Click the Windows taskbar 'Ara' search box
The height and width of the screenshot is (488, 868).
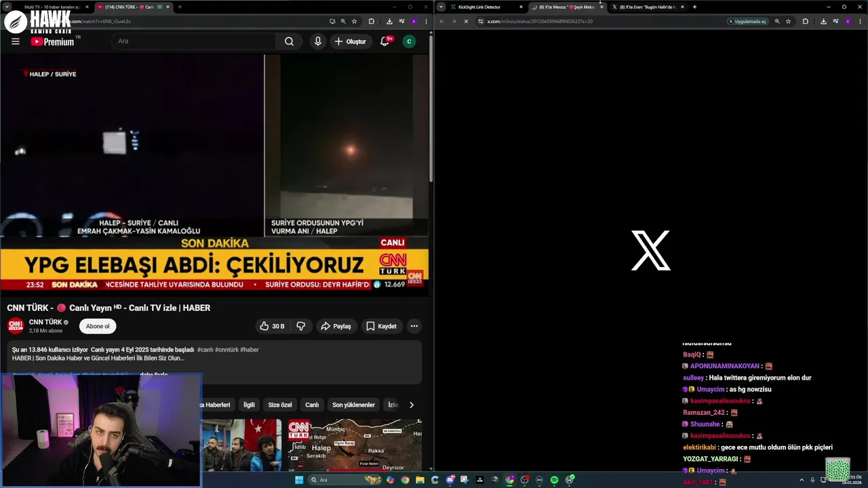point(344,480)
